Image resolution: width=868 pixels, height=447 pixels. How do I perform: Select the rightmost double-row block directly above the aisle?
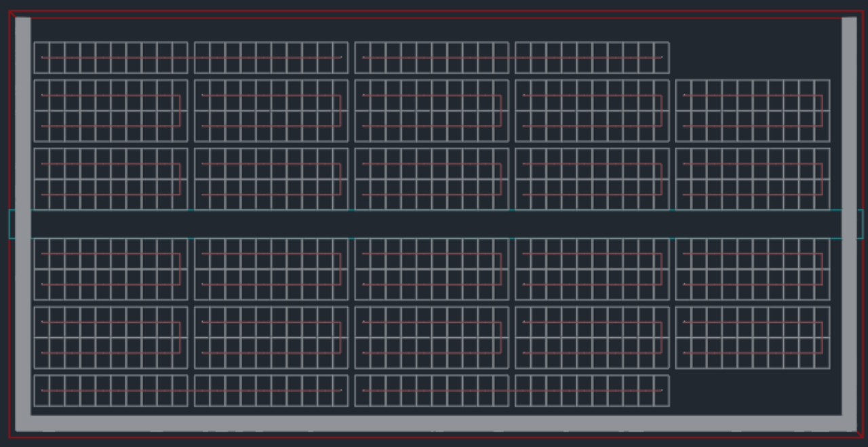point(752,179)
